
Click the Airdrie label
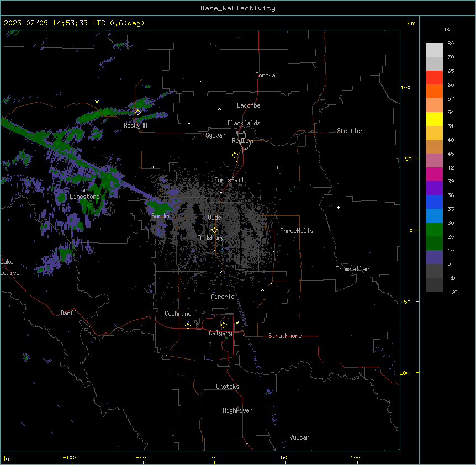click(223, 297)
